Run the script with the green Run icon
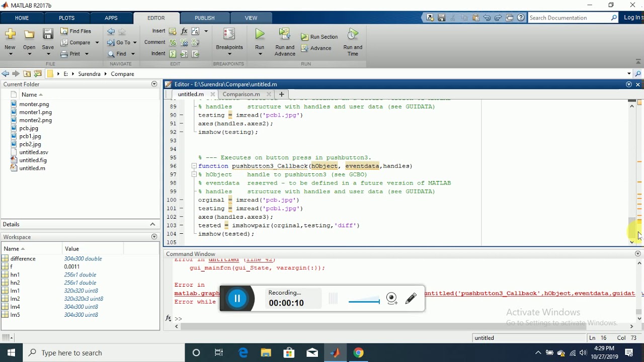The width and height of the screenshot is (644, 362). [x=260, y=34]
